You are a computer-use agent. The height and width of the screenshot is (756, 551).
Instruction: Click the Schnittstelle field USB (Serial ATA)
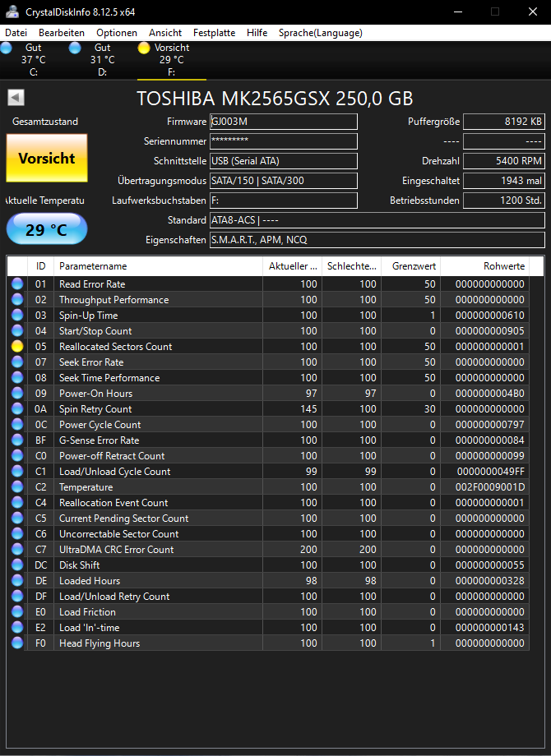(x=284, y=161)
